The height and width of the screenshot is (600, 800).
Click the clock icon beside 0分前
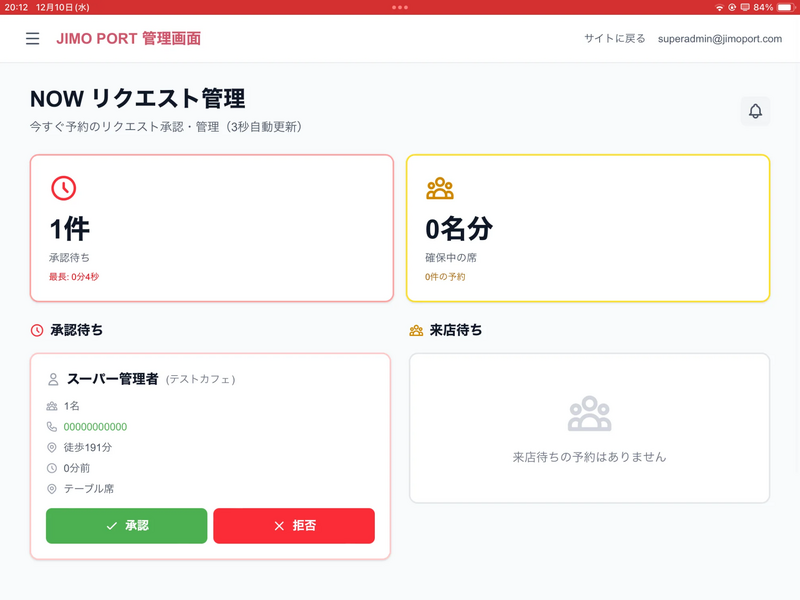pos(52,468)
